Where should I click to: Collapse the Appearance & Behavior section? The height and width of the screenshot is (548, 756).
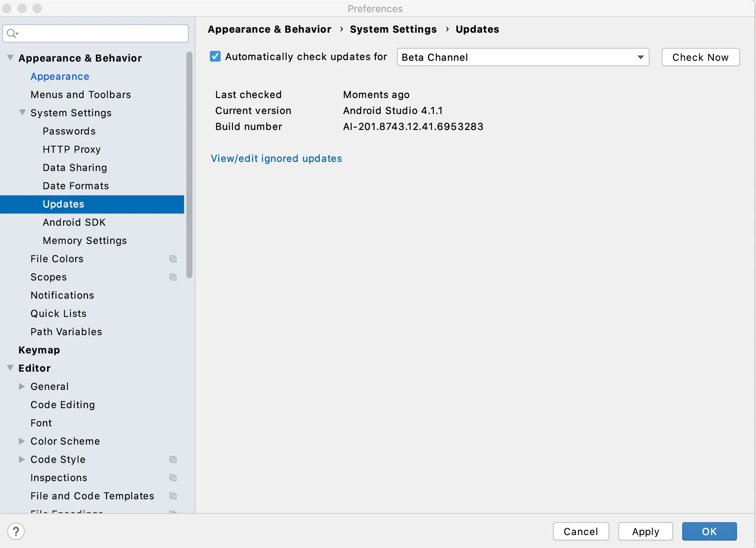pyautogui.click(x=10, y=58)
